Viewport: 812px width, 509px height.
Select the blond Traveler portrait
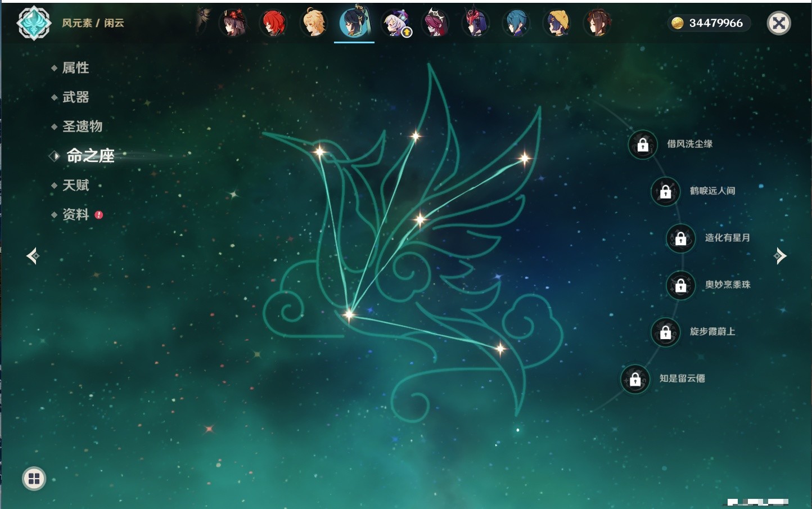pos(314,24)
